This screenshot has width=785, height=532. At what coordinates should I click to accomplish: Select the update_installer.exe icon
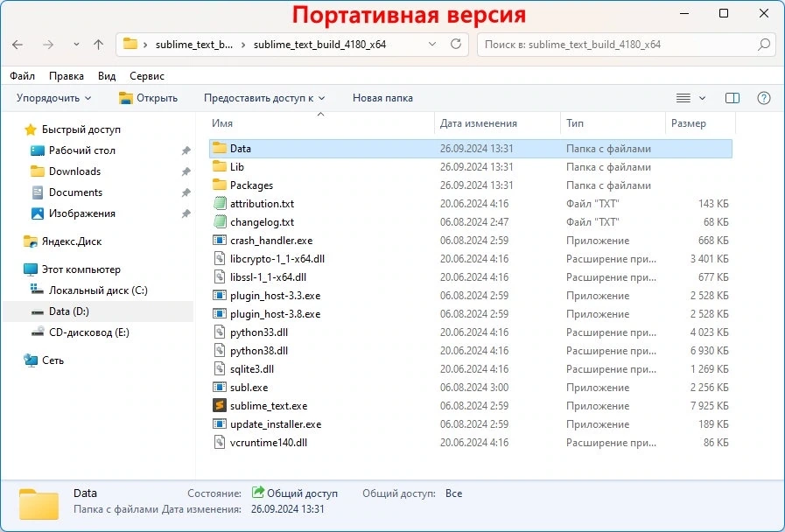tap(220, 423)
